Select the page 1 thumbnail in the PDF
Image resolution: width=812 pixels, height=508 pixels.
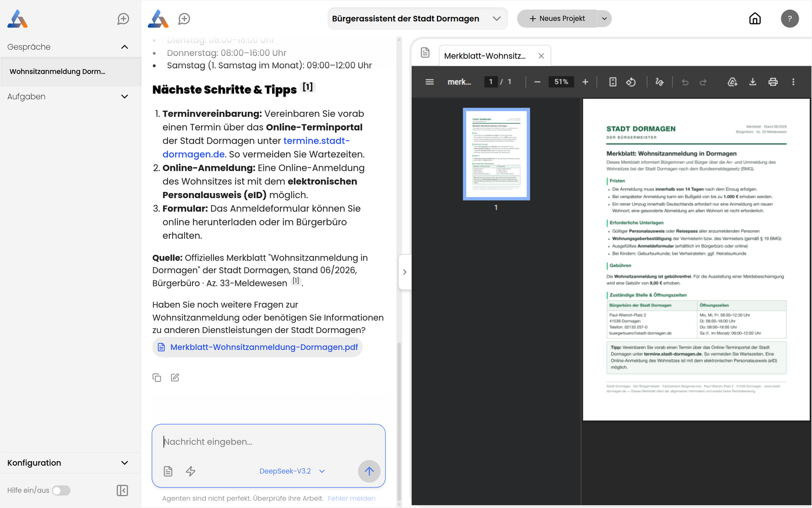(x=496, y=154)
